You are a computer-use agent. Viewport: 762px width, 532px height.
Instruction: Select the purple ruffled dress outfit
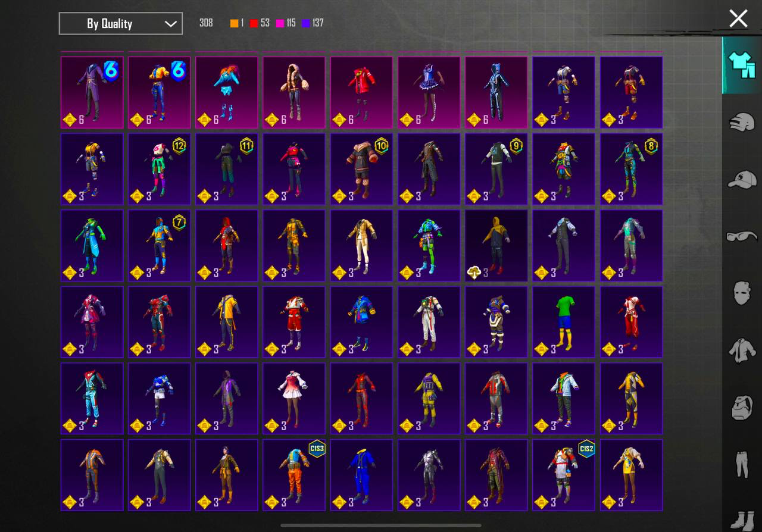click(429, 92)
